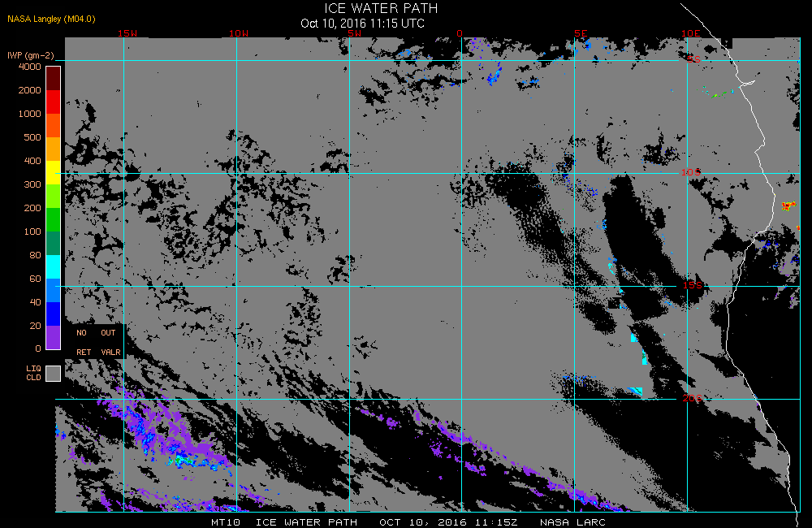This screenshot has width=812, height=528.
Task: Click the 15S latitude label
Action: pos(693,285)
